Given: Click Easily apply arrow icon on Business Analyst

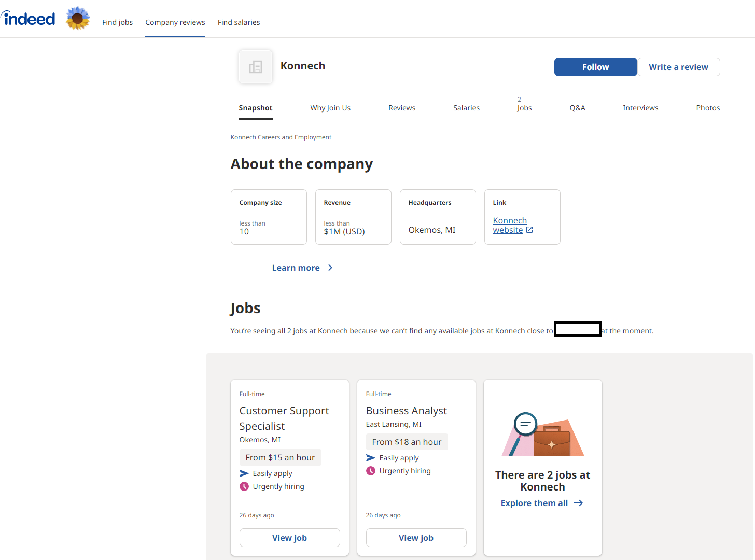Looking at the screenshot, I should tap(371, 458).
